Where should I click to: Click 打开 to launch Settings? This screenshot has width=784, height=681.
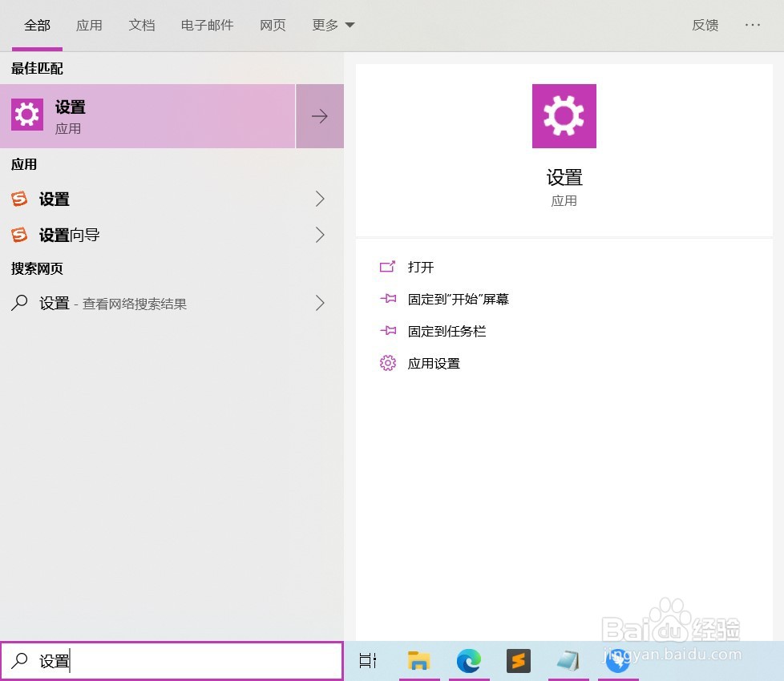click(x=422, y=267)
